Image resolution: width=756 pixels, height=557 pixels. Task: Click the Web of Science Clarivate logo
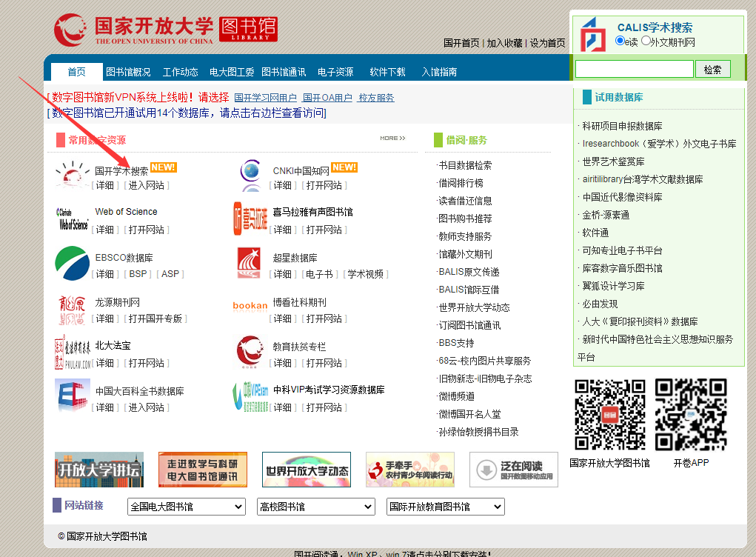73,219
